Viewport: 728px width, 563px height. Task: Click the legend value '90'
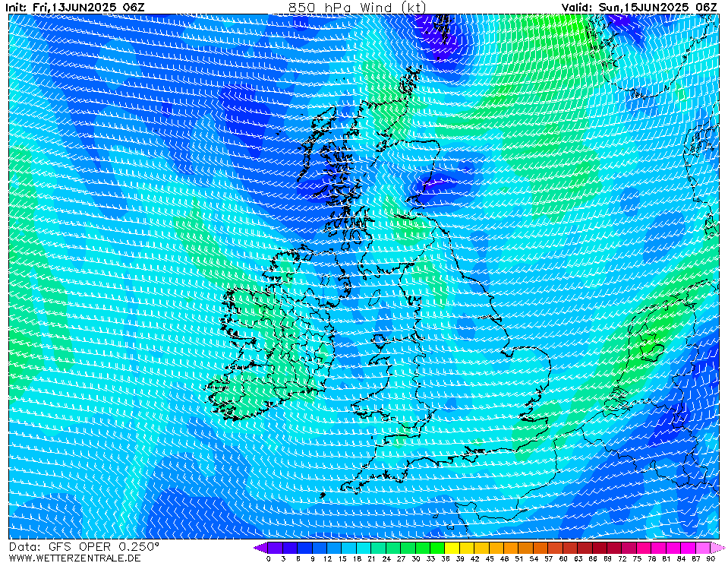tap(711, 558)
